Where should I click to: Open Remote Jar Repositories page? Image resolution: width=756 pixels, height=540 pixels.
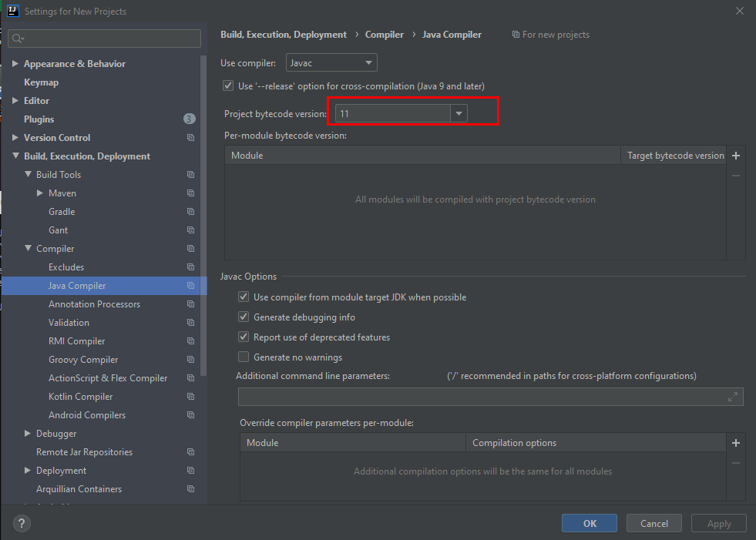(x=84, y=451)
